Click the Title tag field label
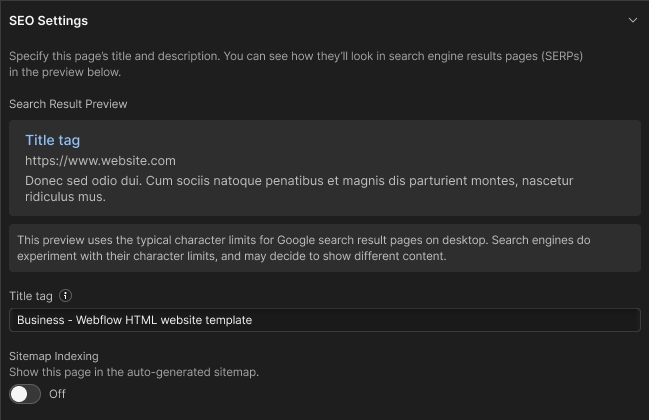657x420 pixels. [31, 296]
